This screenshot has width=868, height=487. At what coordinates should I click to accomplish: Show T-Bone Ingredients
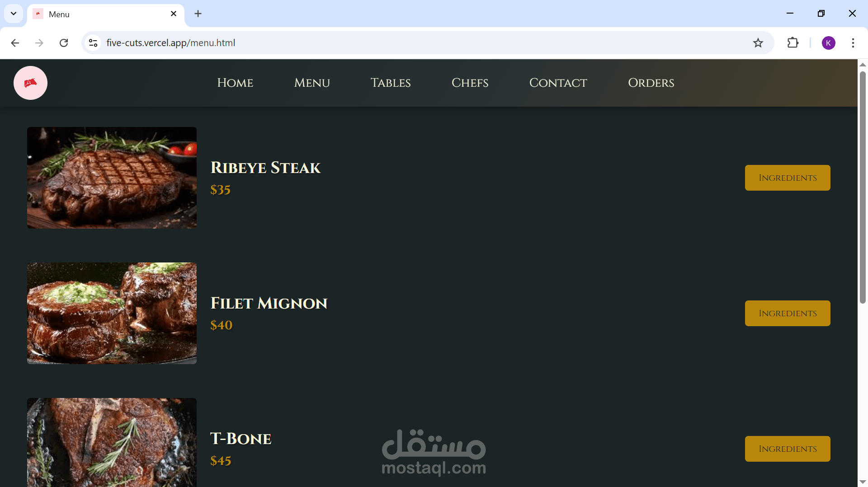[x=788, y=449]
